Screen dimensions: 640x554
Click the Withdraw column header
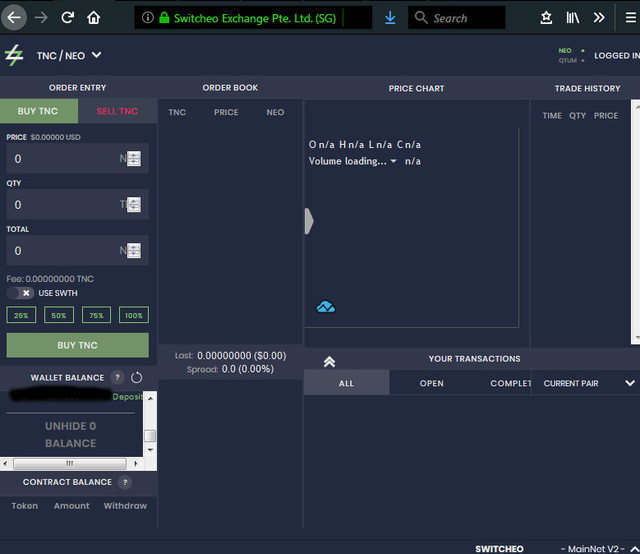[x=125, y=506]
